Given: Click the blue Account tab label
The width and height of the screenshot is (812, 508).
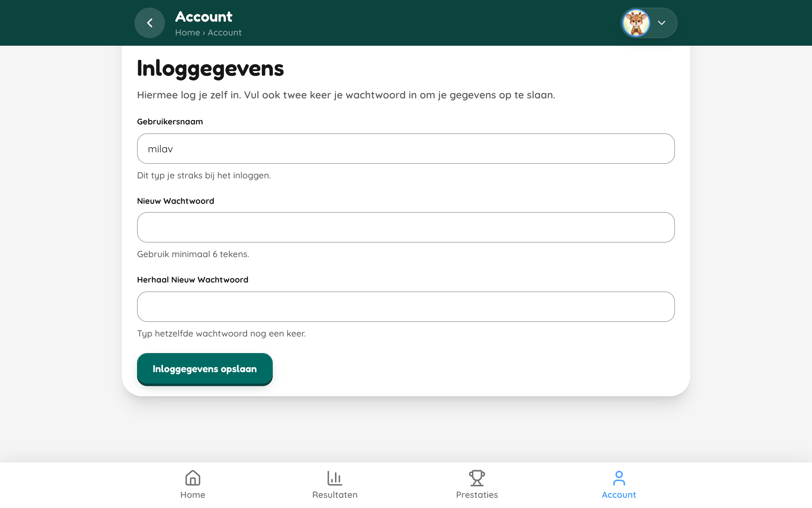Looking at the screenshot, I should [619, 495].
